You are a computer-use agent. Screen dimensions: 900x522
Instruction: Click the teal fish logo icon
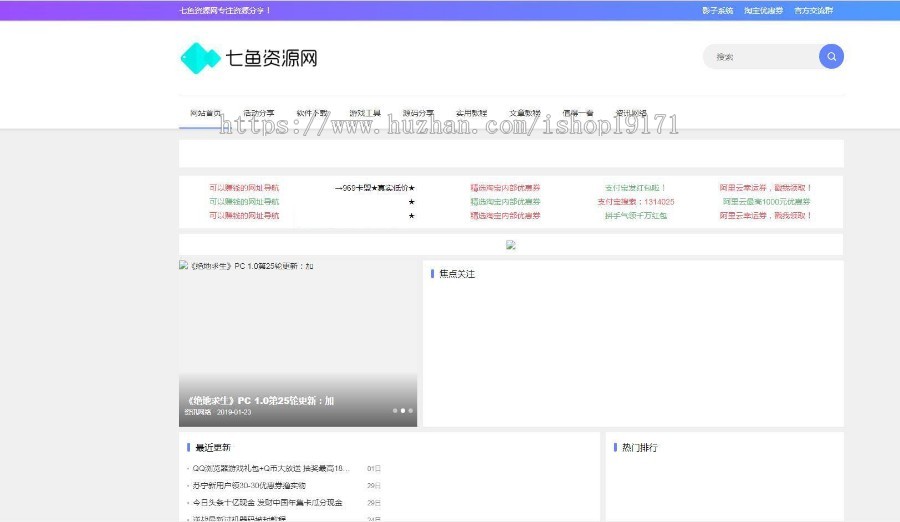(200, 58)
